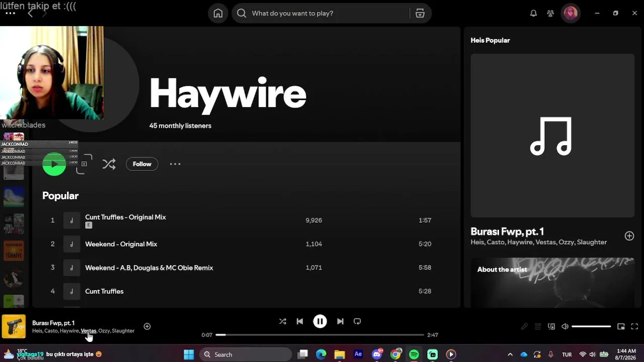Open the lyrics microphone icon
The width and height of the screenshot is (644, 362).
pos(524,326)
